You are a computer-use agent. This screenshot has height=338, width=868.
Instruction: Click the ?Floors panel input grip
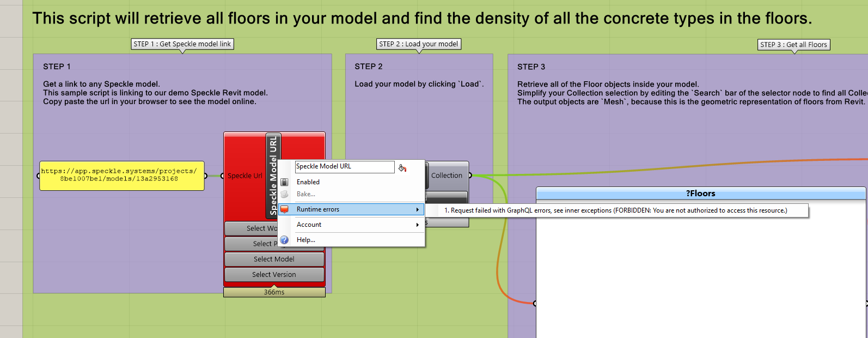pyautogui.click(x=535, y=303)
